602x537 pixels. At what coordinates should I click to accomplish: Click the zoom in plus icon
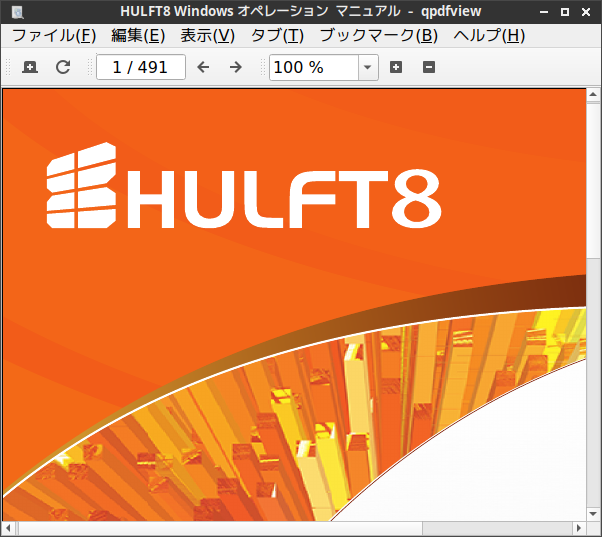pyautogui.click(x=396, y=68)
